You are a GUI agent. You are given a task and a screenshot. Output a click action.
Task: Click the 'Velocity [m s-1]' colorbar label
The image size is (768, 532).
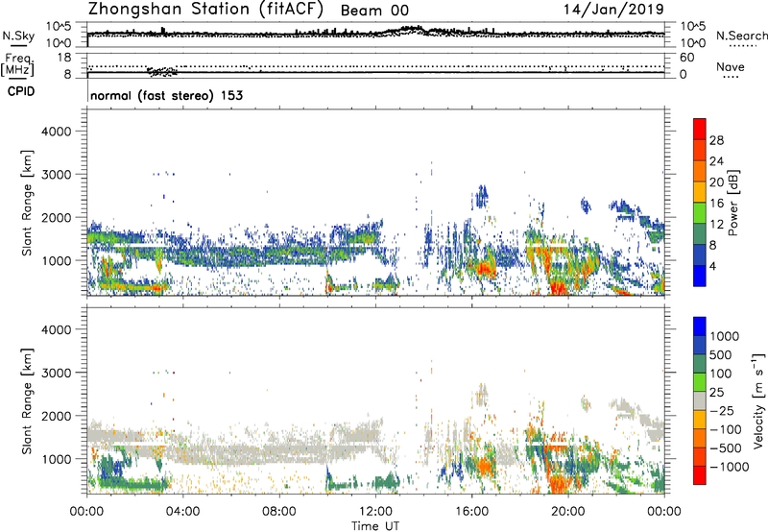pyautogui.click(x=758, y=400)
